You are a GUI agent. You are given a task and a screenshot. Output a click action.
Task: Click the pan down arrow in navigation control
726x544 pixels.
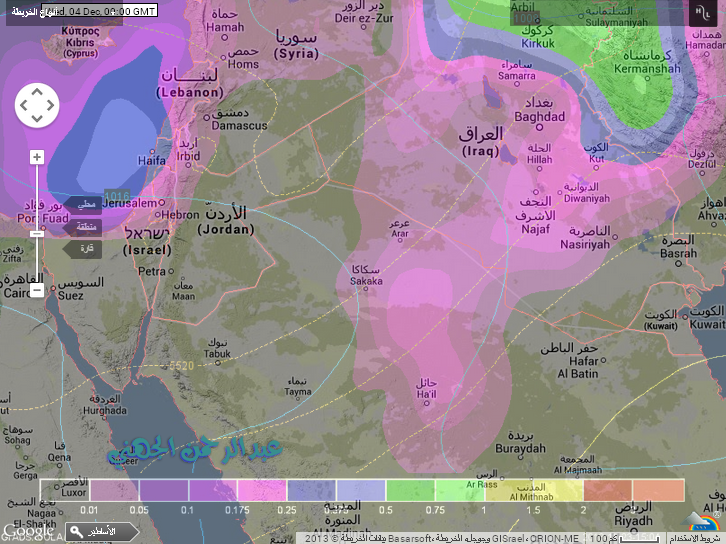37,119
